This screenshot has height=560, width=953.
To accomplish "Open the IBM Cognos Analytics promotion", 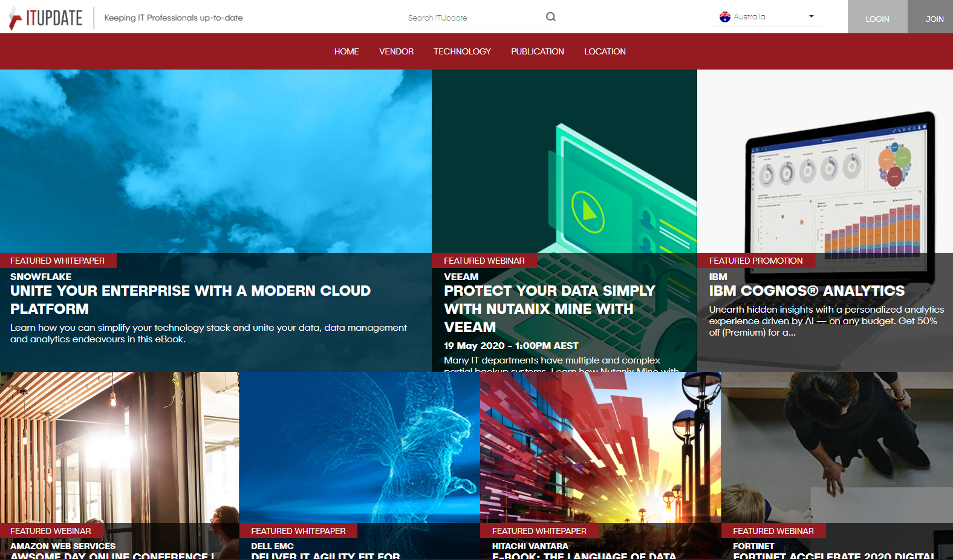I will (807, 291).
